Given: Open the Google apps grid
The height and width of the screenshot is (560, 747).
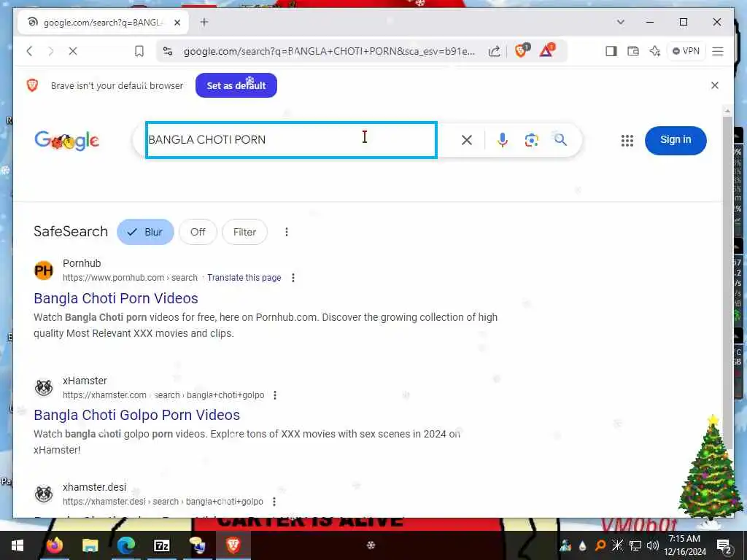Looking at the screenshot, I should coord(627,141).
